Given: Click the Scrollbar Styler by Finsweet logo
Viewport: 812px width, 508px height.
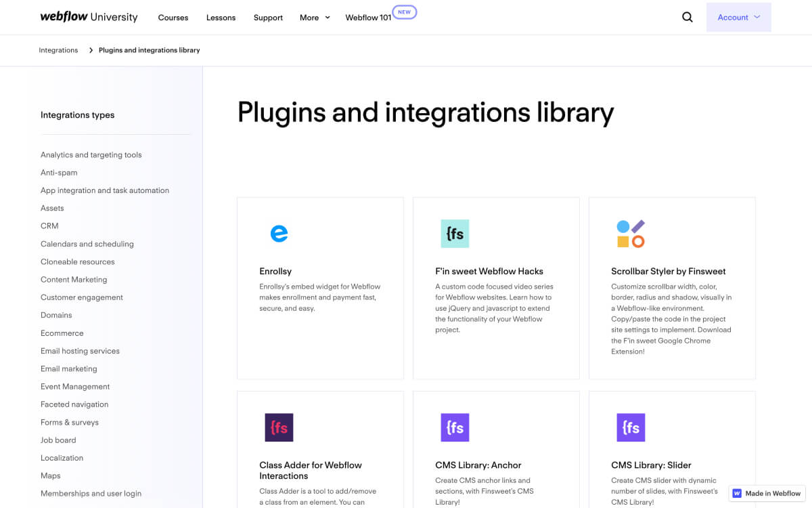Looking at the screenshot, I should [631, 233].
